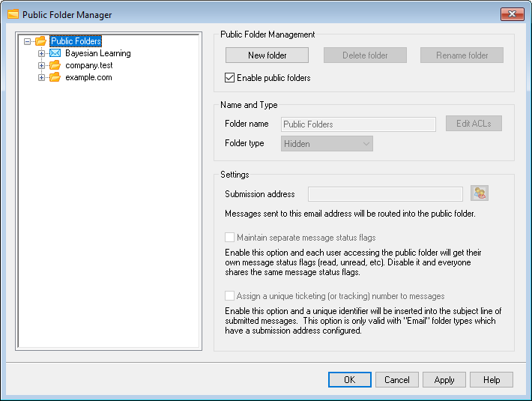This screenshot has height=401, width=532.
Task: Click in the Submission address field
Action: [385, 194]
